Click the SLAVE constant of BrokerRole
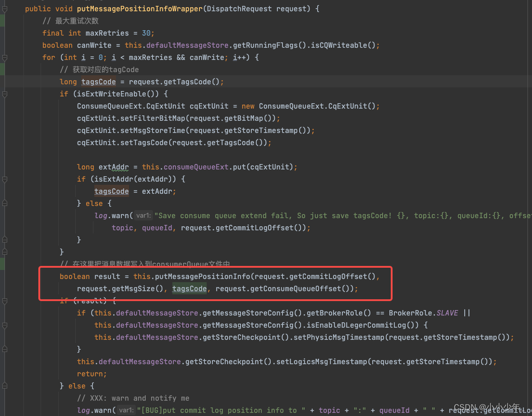Screen dimensions: 532x416 (447, 313)
